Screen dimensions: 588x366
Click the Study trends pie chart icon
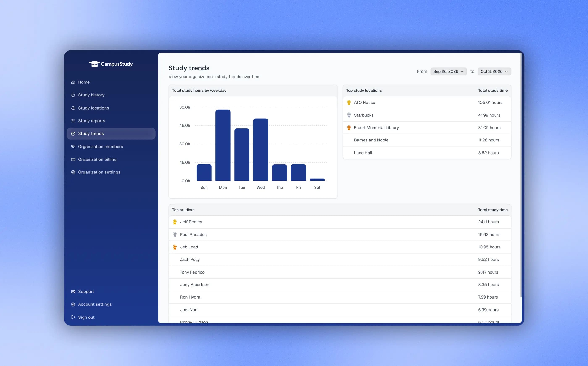(73, 134)
